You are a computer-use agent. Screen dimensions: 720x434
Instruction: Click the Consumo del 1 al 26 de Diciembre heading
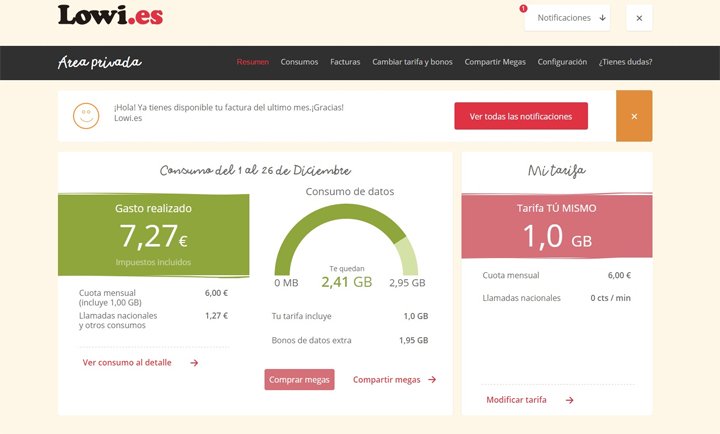tap(255, 170)
